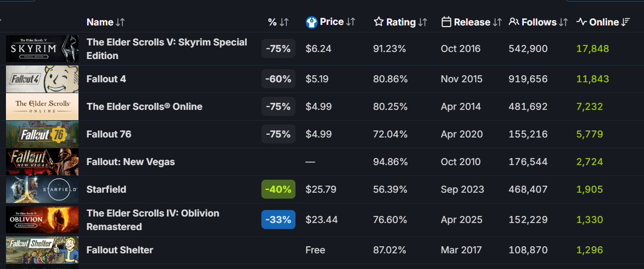This screenshot has height=269, width=644.
Task: Sort by Name using its arrows icon
Action: [120, 22]
